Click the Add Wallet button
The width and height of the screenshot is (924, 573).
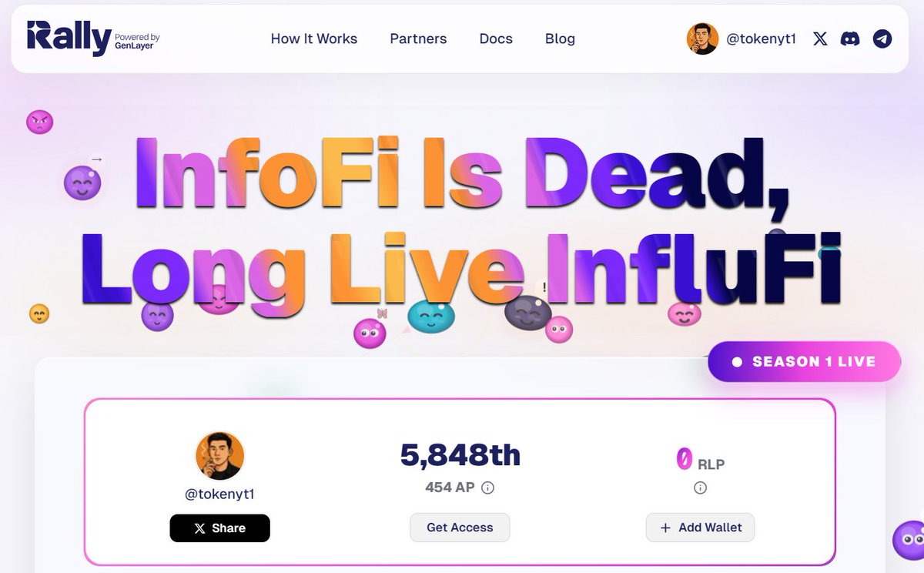click(700, 528)
